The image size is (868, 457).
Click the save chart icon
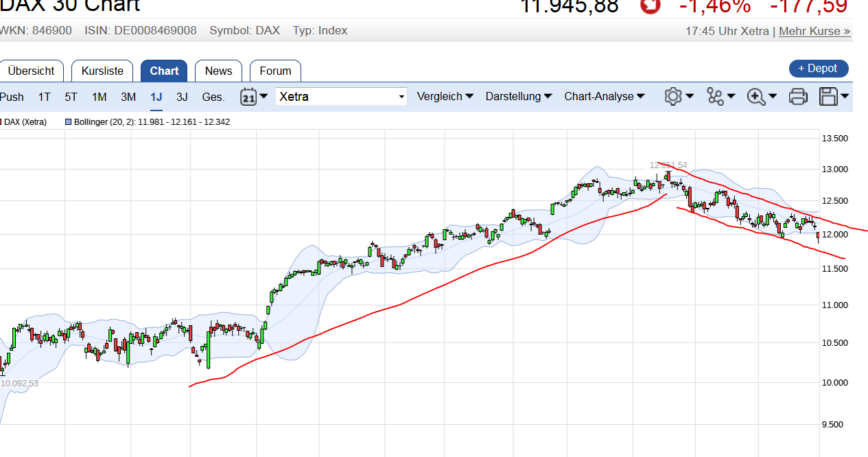click(828, 97)
